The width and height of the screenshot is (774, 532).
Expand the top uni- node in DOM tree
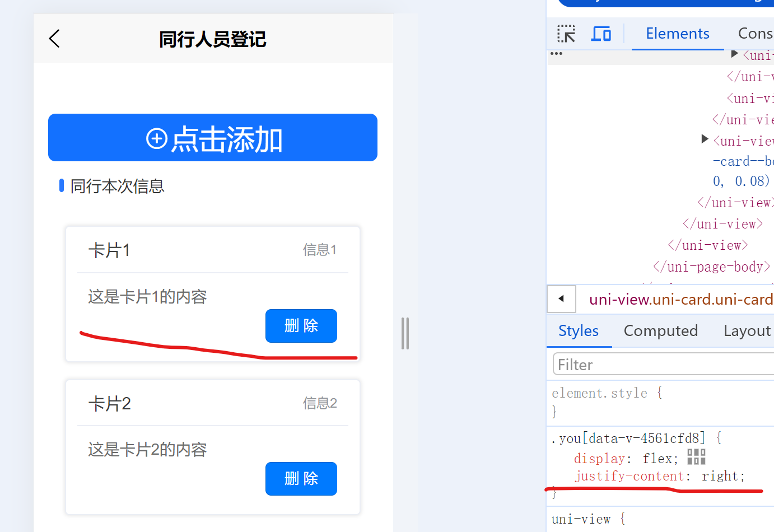[734, 54]
